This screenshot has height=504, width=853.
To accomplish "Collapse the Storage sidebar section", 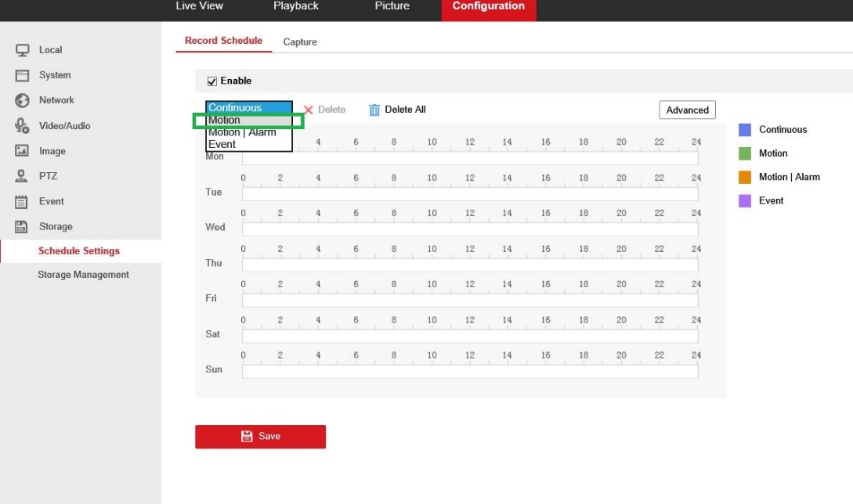I will click(56, 227).
